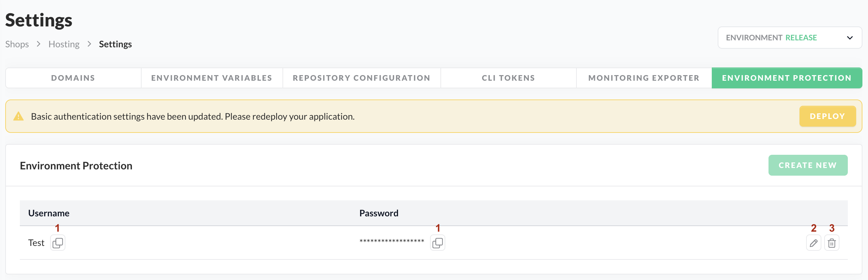Delete the Test user with trash icon
Image resolution: width=868 pixels, height=280 pixels.
[831, 243]
